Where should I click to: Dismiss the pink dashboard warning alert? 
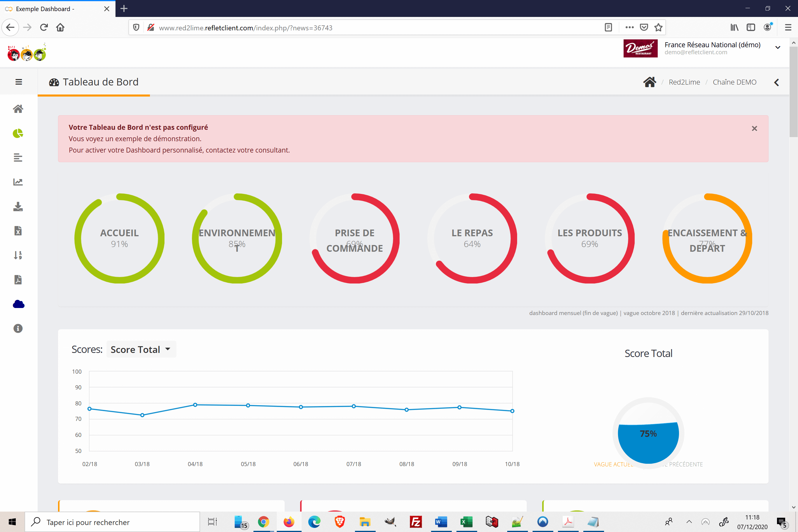pos(754,129)
